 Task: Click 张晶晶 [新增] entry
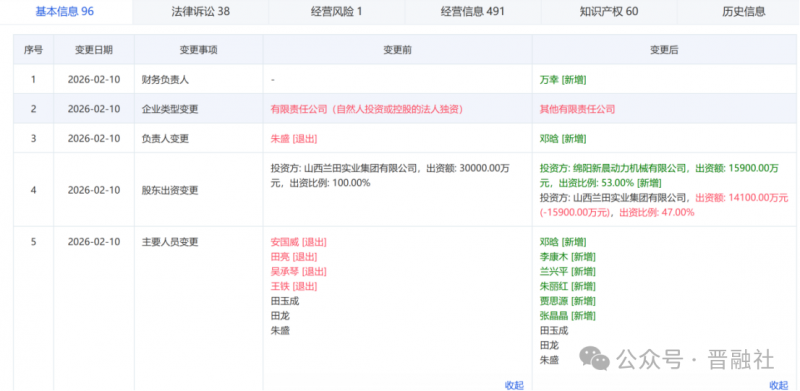(x=567, y=316)
